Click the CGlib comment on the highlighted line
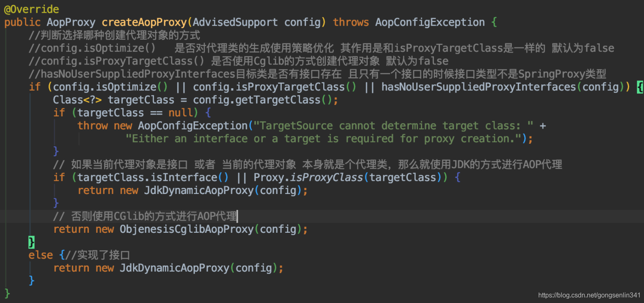 pos(145,216)
